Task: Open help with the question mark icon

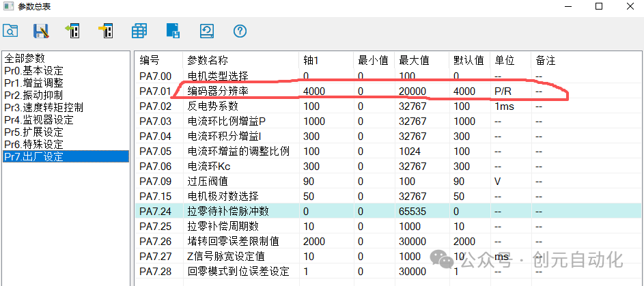Action: (240, 31)
